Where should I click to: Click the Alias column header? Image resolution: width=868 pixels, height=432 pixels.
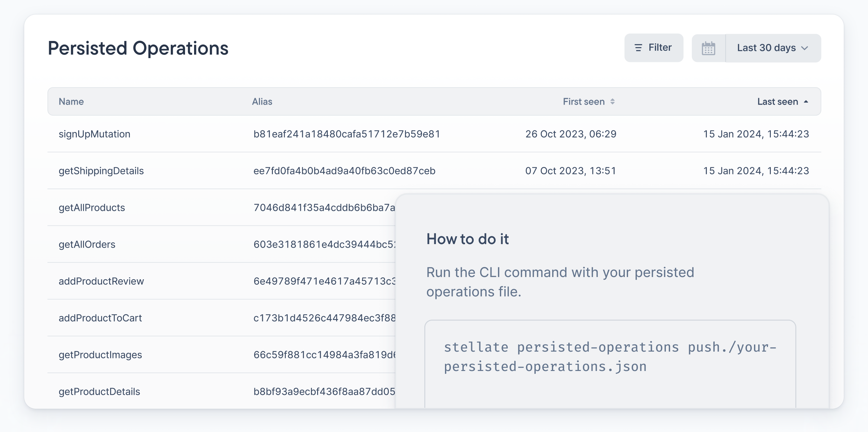(x=262, y=101)
